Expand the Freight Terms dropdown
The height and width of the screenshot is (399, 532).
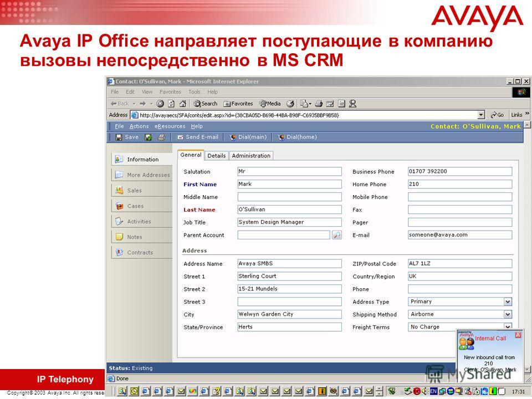(508, 327)
